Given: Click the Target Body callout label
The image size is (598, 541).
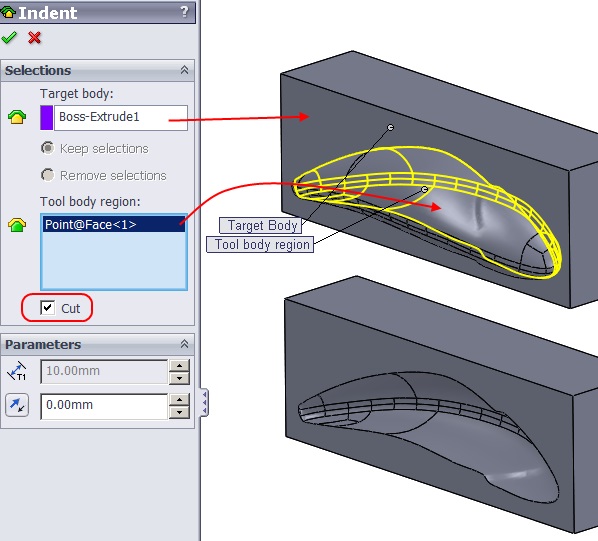Looking at the screenshot, I should [261, 225].
